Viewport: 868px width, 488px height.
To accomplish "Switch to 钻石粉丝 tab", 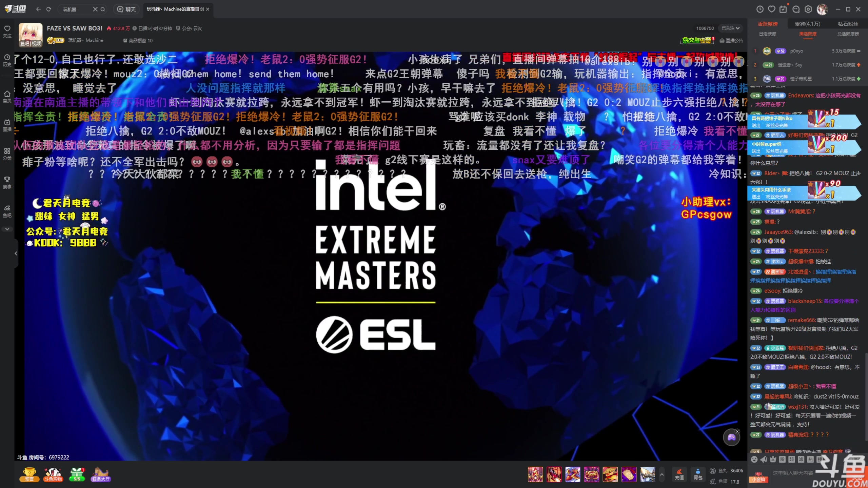I will coord(848,24).
